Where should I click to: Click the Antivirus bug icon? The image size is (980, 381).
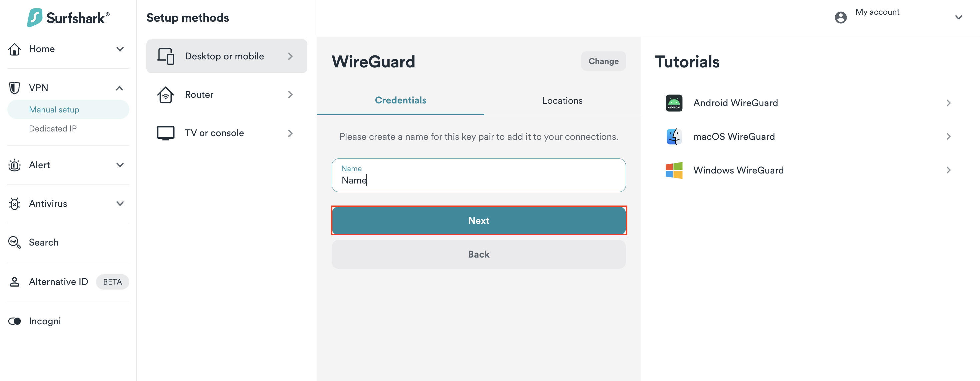pos(14,204)
